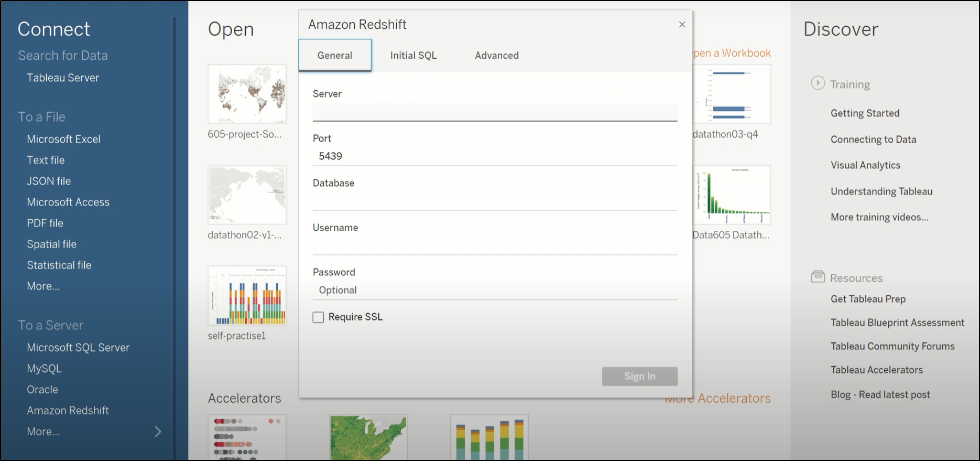Viewport: 980px width, 461px height.
Task: Open Visual Analytics training video
Action: click(x=865, y=165)
